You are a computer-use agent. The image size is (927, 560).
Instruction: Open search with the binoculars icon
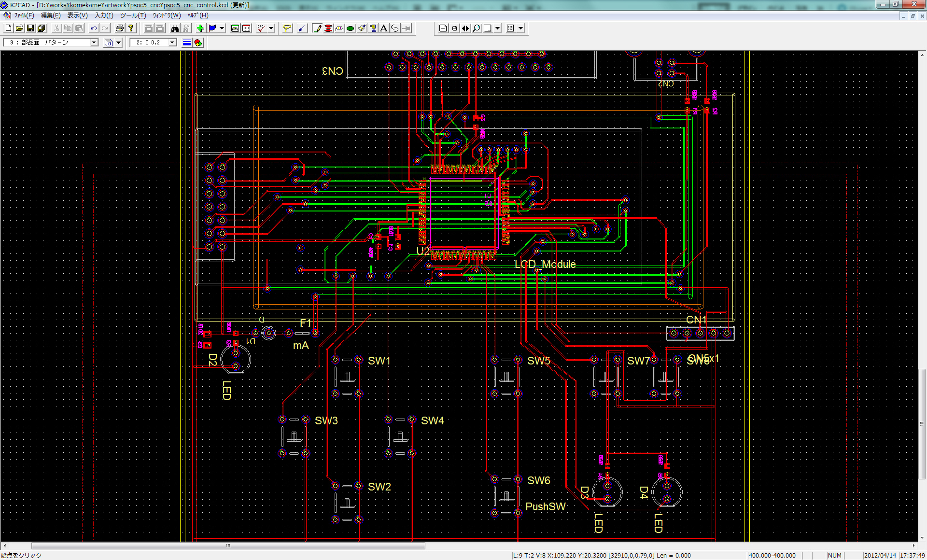point(175,28)
